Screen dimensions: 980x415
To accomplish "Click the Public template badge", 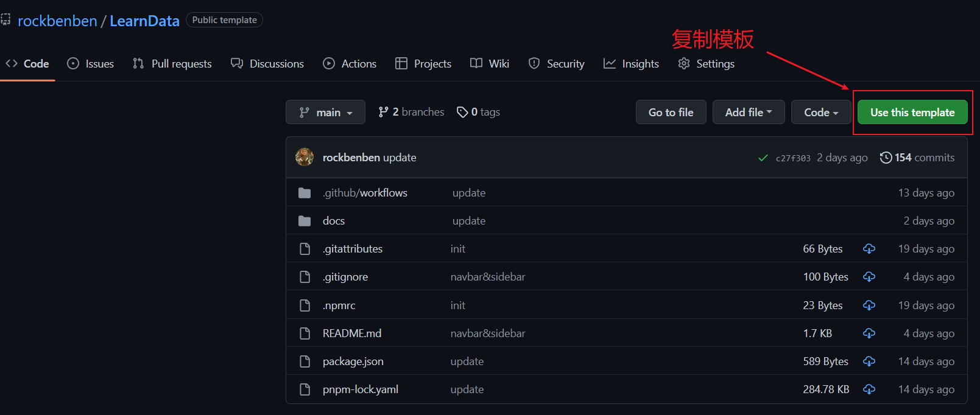I will tap(224, 20).
